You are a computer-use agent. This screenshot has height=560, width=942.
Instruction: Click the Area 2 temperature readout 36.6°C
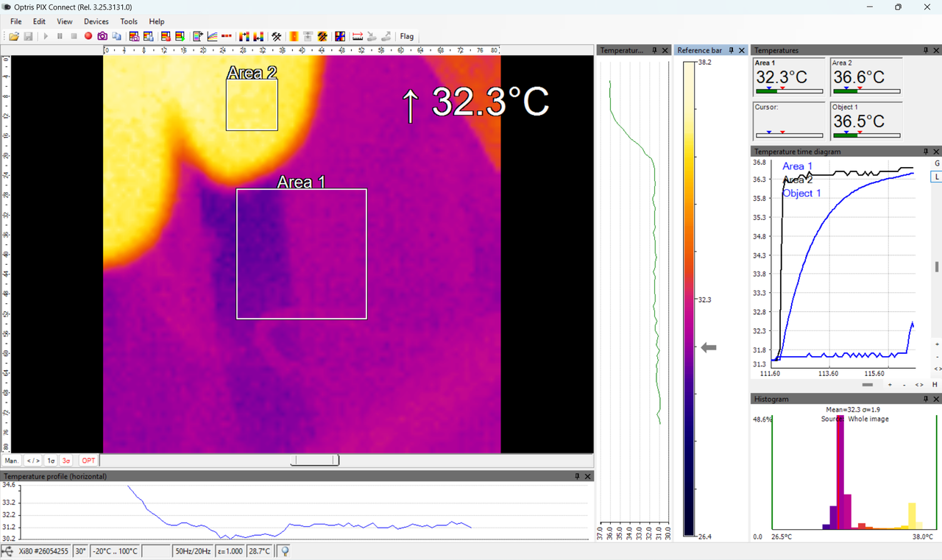pyautogui.click(x=859, y=77)
